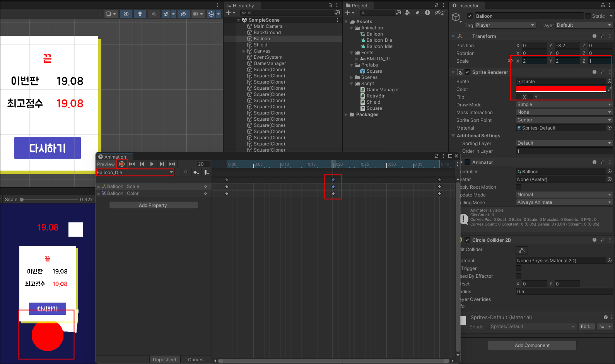Open scene camera settings icon
The width and height of the screenshot is (615, 364).
point(196,14)
